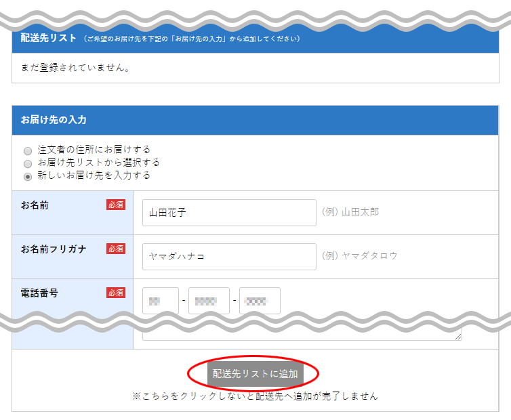Click the 必須 badge beside お名前フリガナ

(116, 249)
